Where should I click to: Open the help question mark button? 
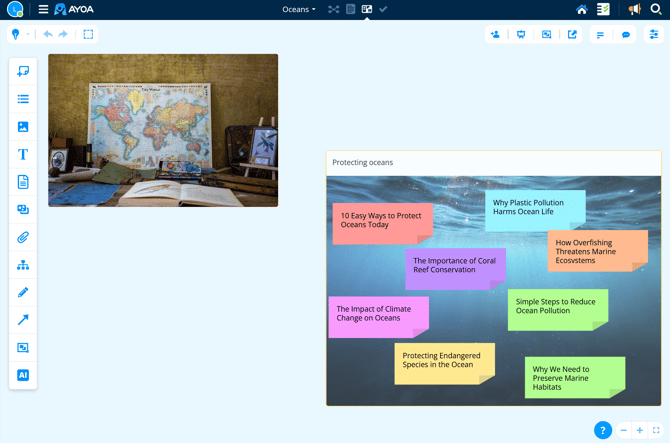(603, 430)
